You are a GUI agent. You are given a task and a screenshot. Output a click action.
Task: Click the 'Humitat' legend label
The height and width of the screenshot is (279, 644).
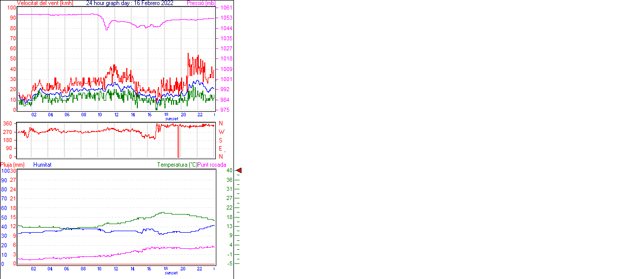(42, 165)
